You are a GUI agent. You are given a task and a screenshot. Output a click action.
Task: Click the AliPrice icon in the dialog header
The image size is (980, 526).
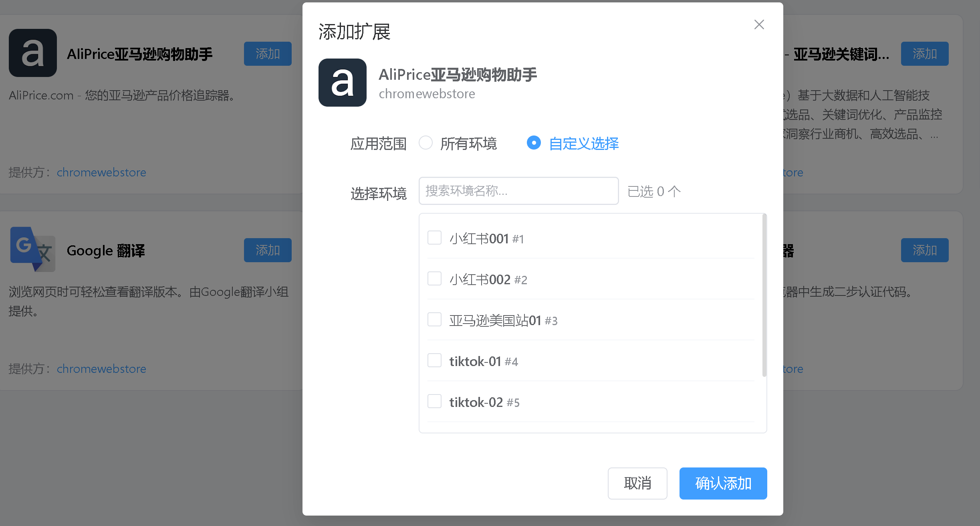[342, 83]
